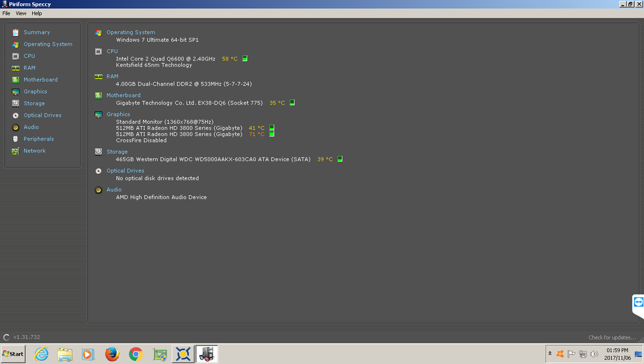Click GPU temperature indicator beside 71 °C
Screen dimensions: 644x364
point(272,134)
